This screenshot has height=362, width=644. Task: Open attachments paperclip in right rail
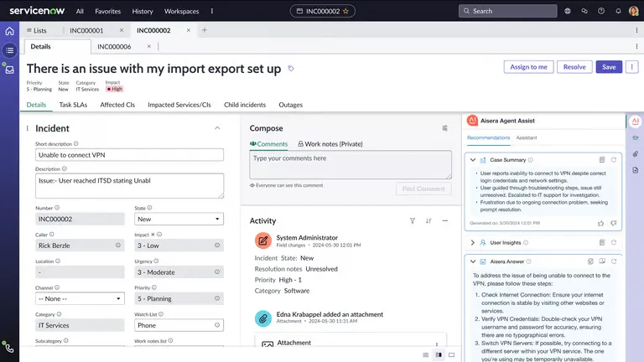(x=636, y=154)
